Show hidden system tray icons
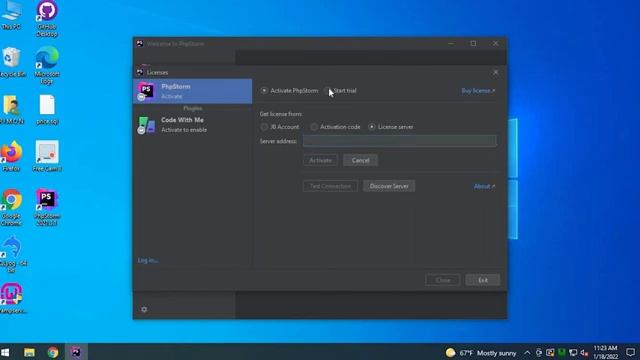The width and height of the screenshot is (640, 360). coord(527,353)
